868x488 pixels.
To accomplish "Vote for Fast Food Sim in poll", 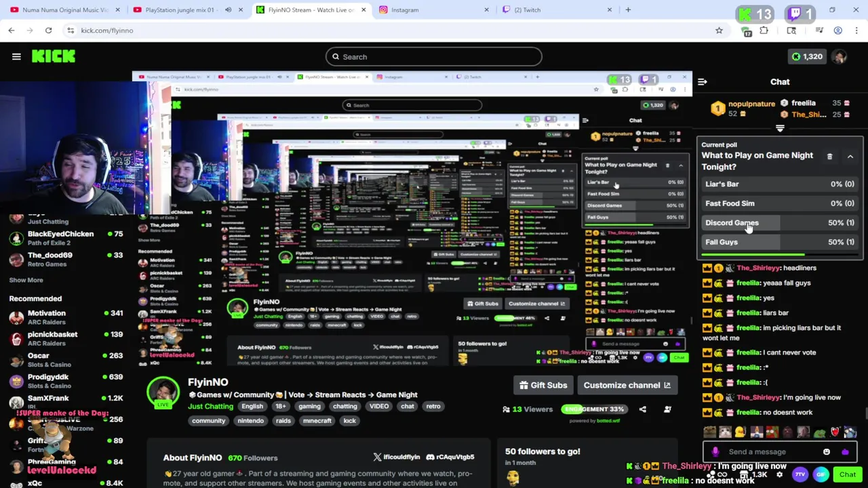I will tap(780, 203).
